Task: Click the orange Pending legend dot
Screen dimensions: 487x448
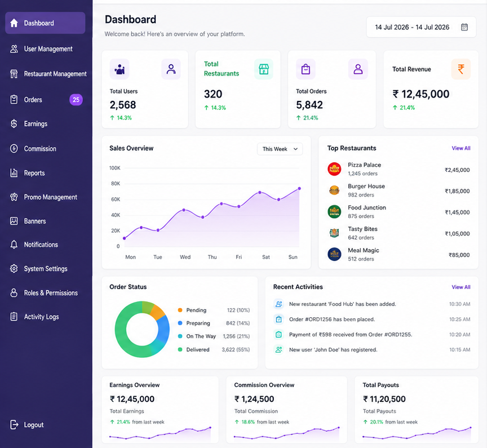Action: pos(180,310)
